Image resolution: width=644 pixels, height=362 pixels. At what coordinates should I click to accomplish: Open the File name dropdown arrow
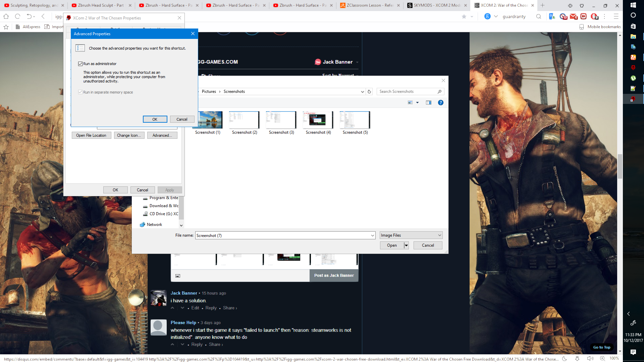[372, 236]
